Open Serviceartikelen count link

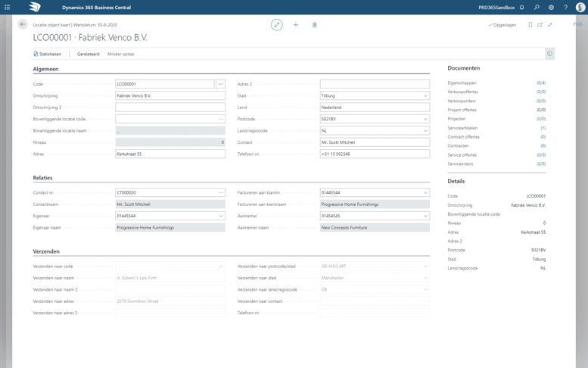[x=543, y=128]
